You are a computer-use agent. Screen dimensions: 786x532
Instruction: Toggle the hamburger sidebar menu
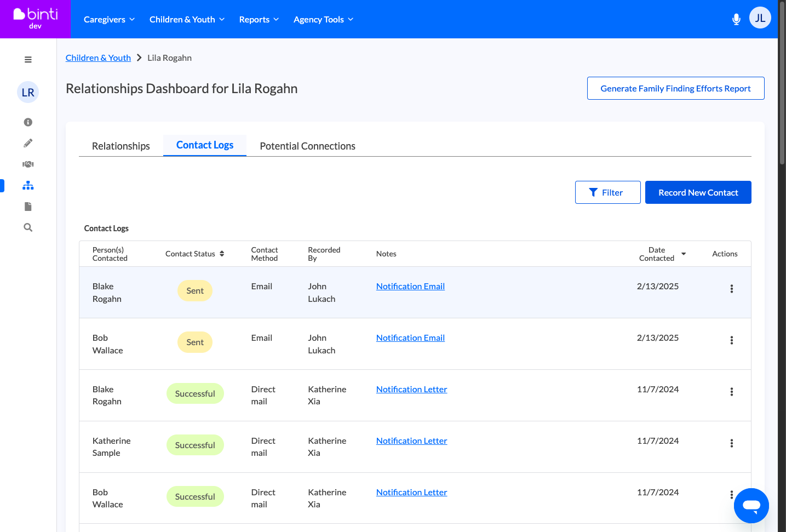tap(28, 60)
